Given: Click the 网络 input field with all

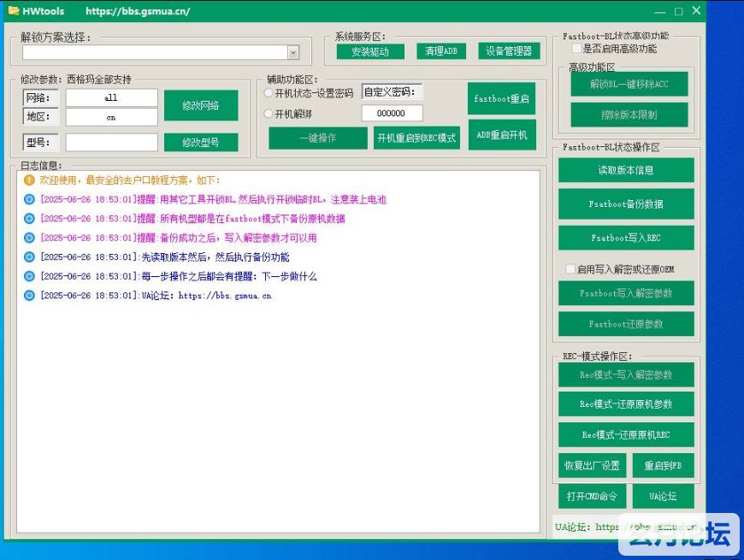Looking at the screenshot, I should pos(111,98).
